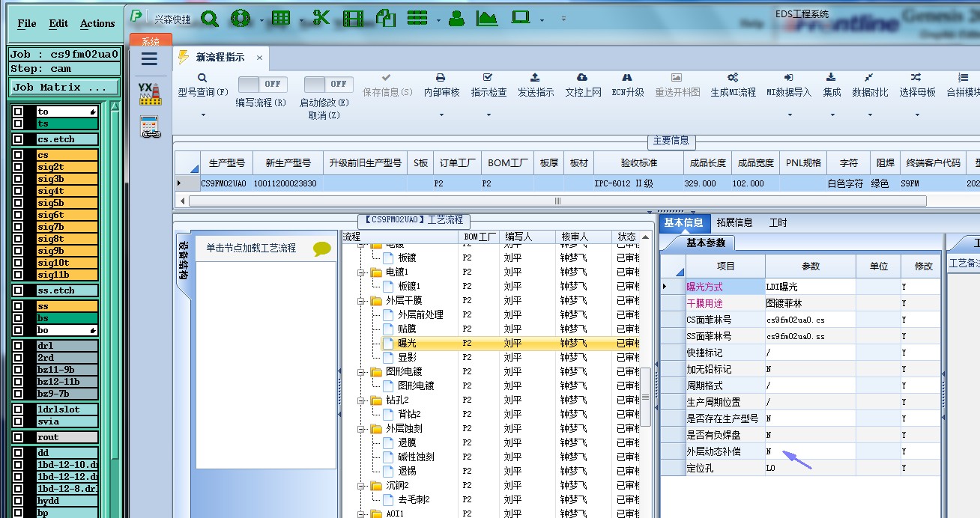This screenshot has width=980, height=518.
Task: Open the Edit menu in Genesis
Action: coord(58,23)
